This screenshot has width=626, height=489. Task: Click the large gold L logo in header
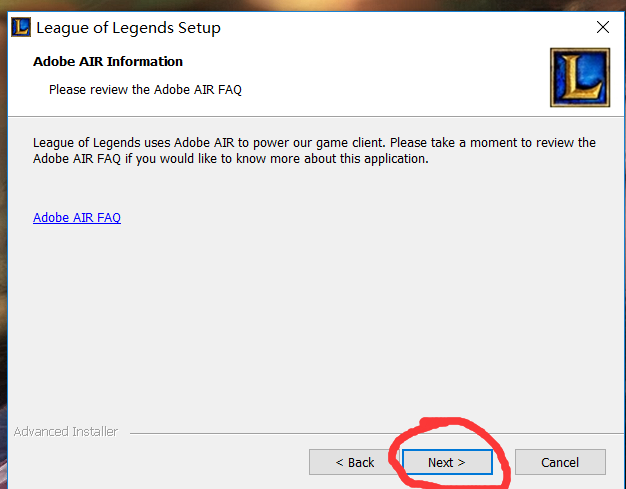(580, 77)
